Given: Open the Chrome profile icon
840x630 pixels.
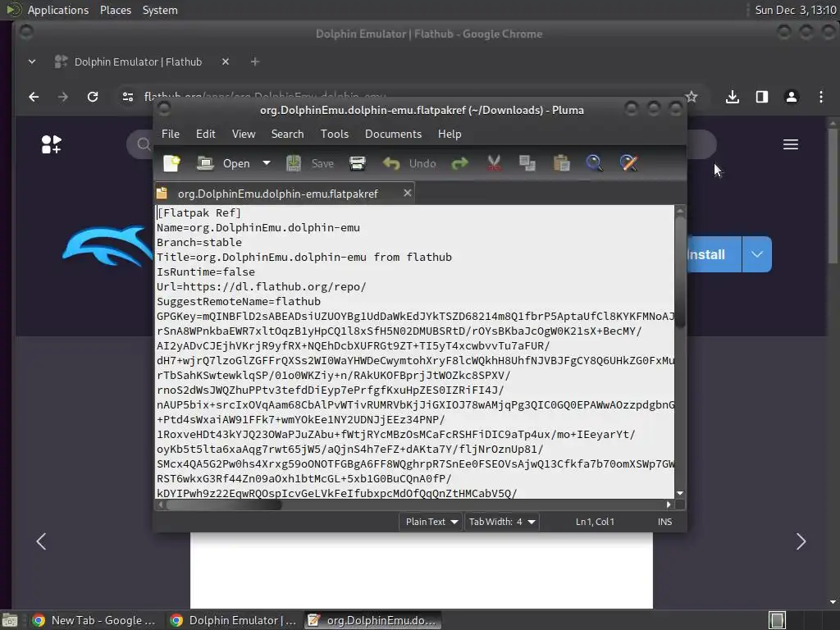Looking at the screenshot, I should 792,97.
